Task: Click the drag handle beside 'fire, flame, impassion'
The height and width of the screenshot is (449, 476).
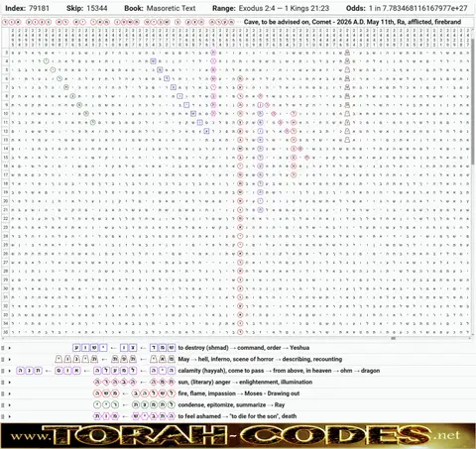Action: click(3, 393)
